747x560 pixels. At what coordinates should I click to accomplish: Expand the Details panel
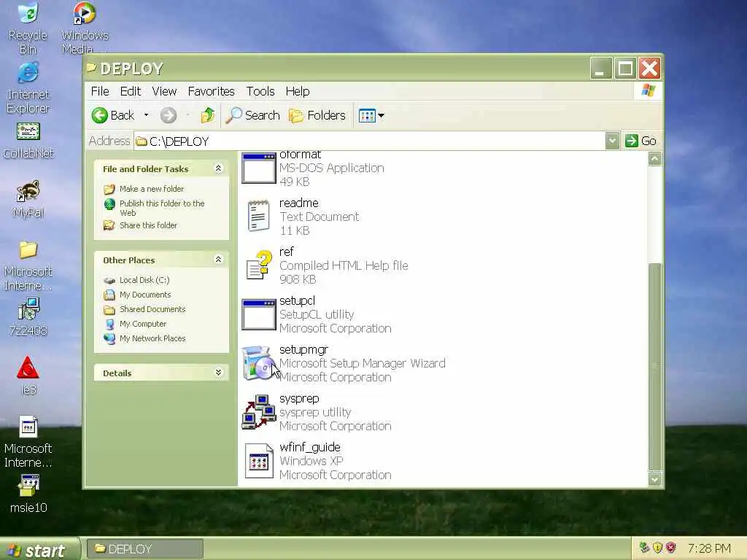pyautogui.click(x=218, y=373)
